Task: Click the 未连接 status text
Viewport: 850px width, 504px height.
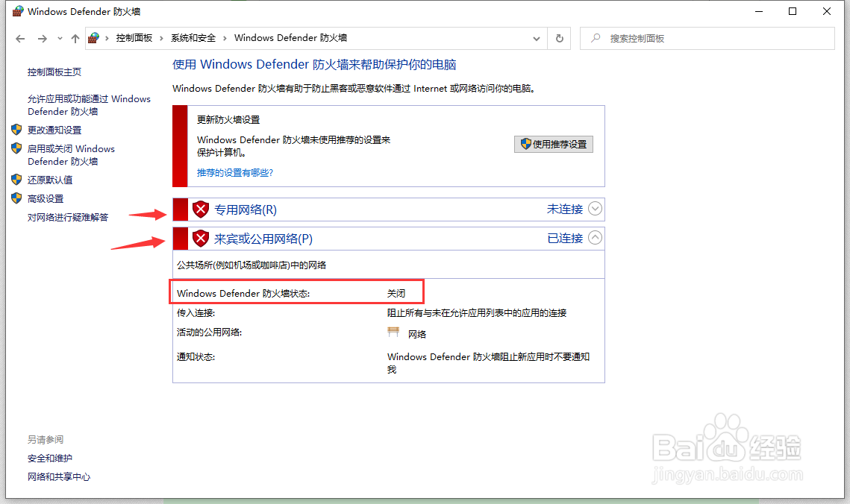Action: (x=565, y=209)
